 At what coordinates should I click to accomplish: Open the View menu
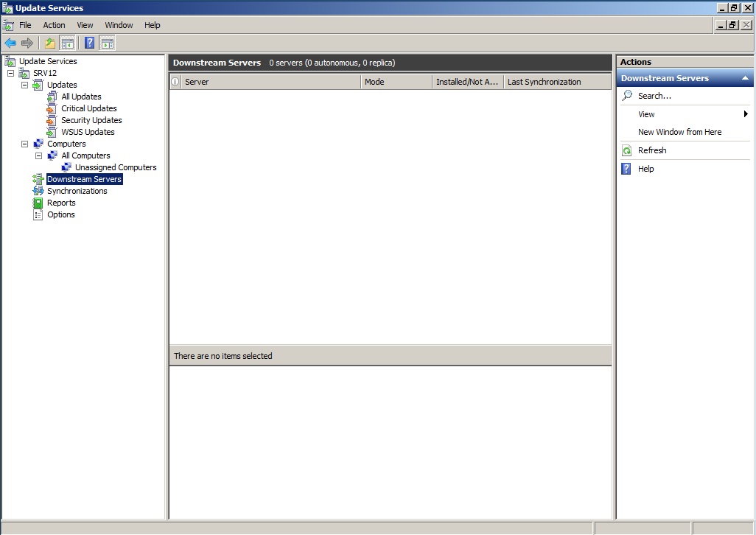pyautogui.click(x=85, y=25)
